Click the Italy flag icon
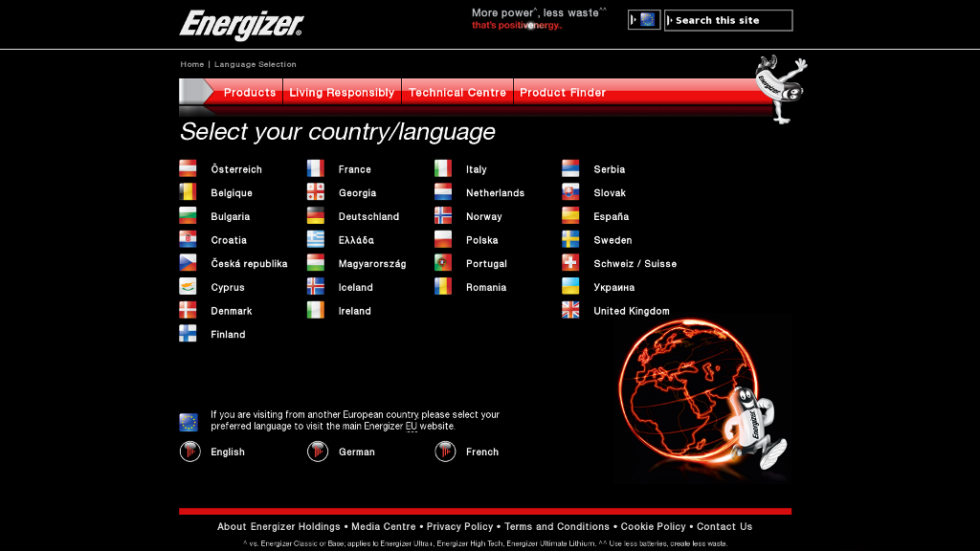980x551 pixels. pyautogui.click(x=443, y=168)
